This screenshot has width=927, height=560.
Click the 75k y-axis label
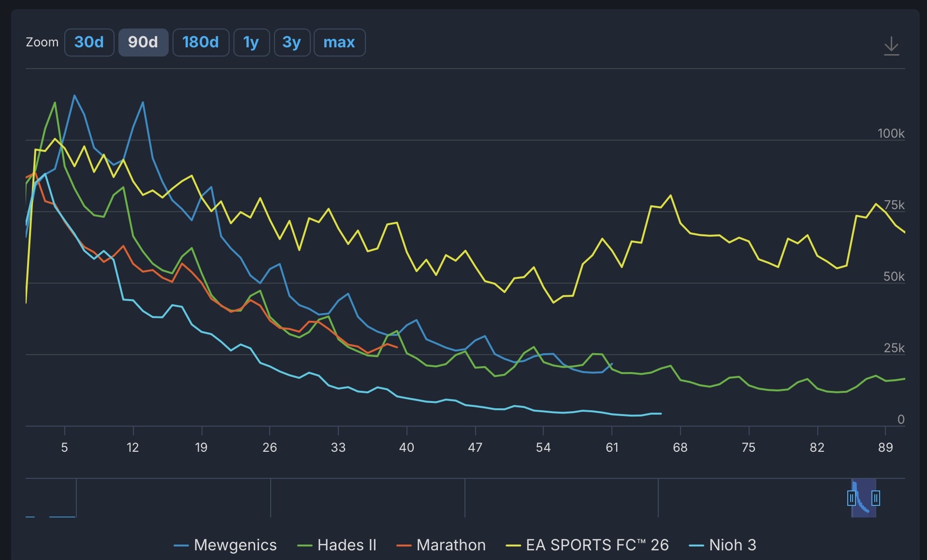click(x=894, y=205)
